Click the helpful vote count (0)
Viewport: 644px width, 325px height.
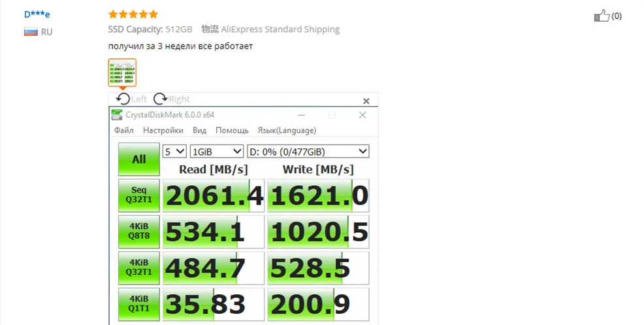tap(617, 16)
